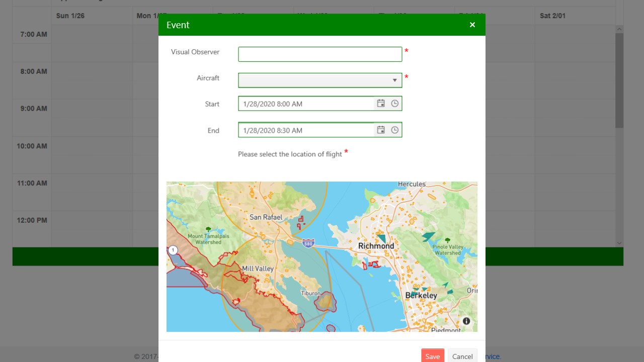644x362 pixels.
Task: Click the 11:00 AM time slot label
Action: (32, 183)
